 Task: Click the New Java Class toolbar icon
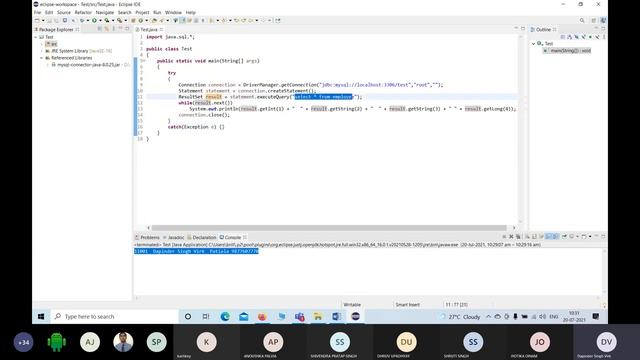[x=140, y=20]
